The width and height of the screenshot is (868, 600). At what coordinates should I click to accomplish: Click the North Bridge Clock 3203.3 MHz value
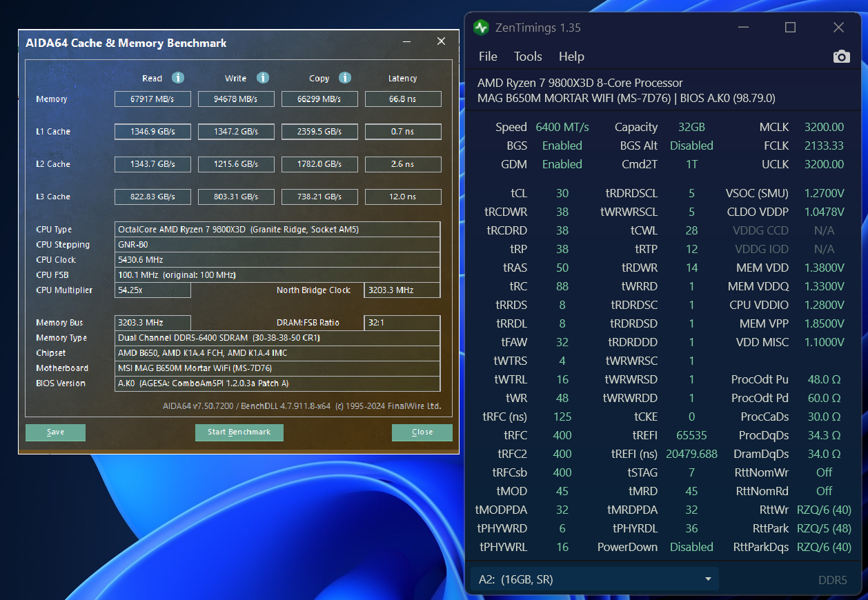pyautogui.click(x=402, y=290)
